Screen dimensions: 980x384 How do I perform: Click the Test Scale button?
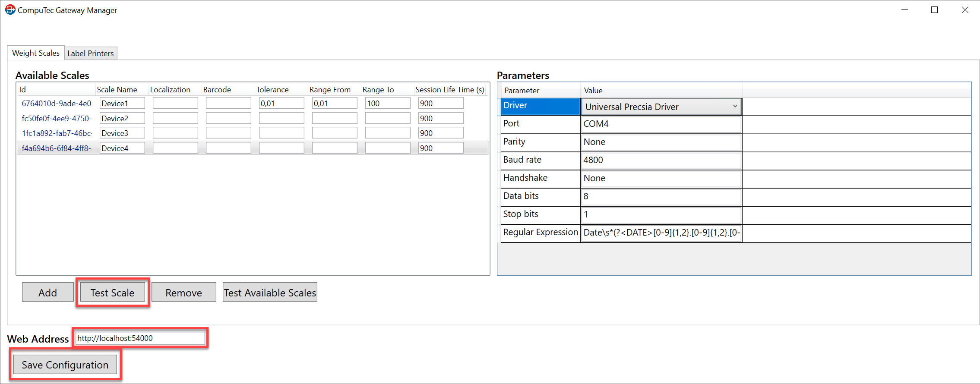(112, 293)
